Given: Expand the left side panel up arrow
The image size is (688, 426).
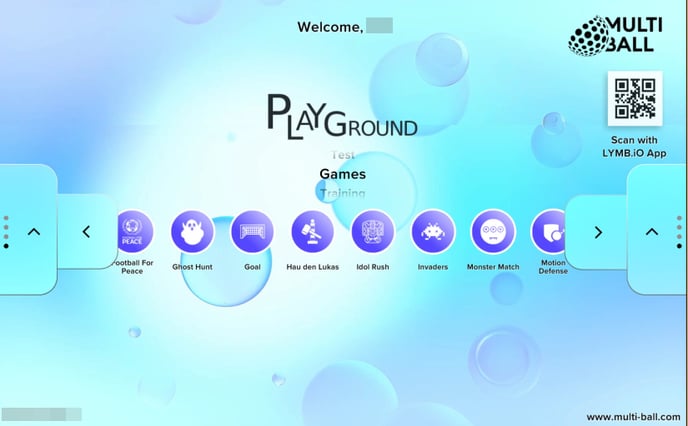Looking at the screenshot, I should coord(34,232).
